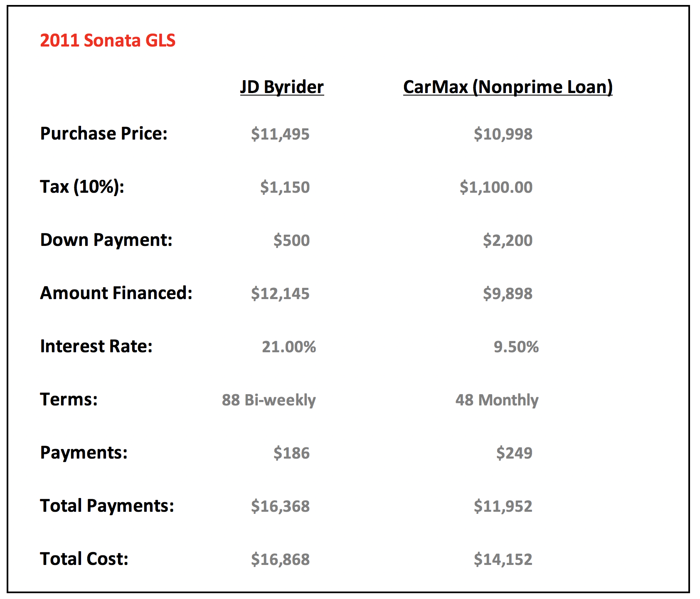Click the $2,200 down payment value

point(508,241)
